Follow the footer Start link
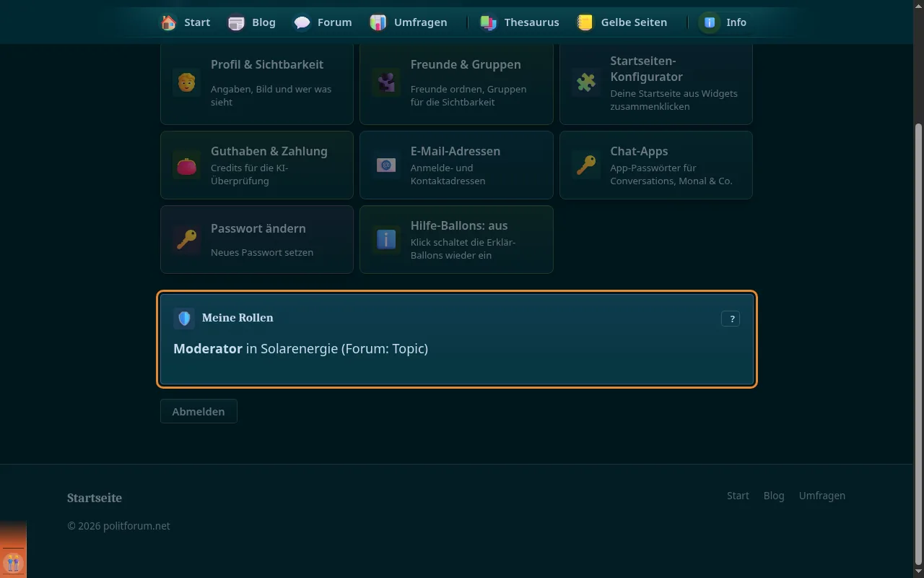 (x=738, y=496)
